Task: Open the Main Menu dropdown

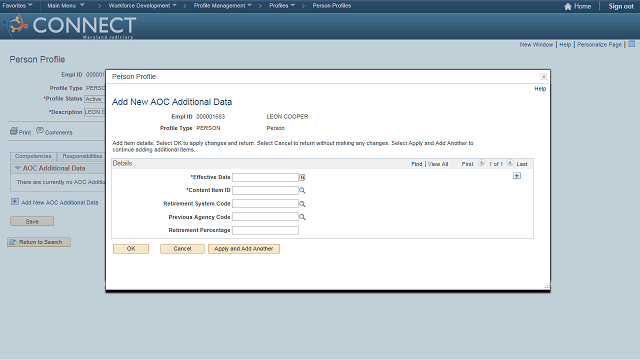Action: pyautogui.click(x=66, y=6)
